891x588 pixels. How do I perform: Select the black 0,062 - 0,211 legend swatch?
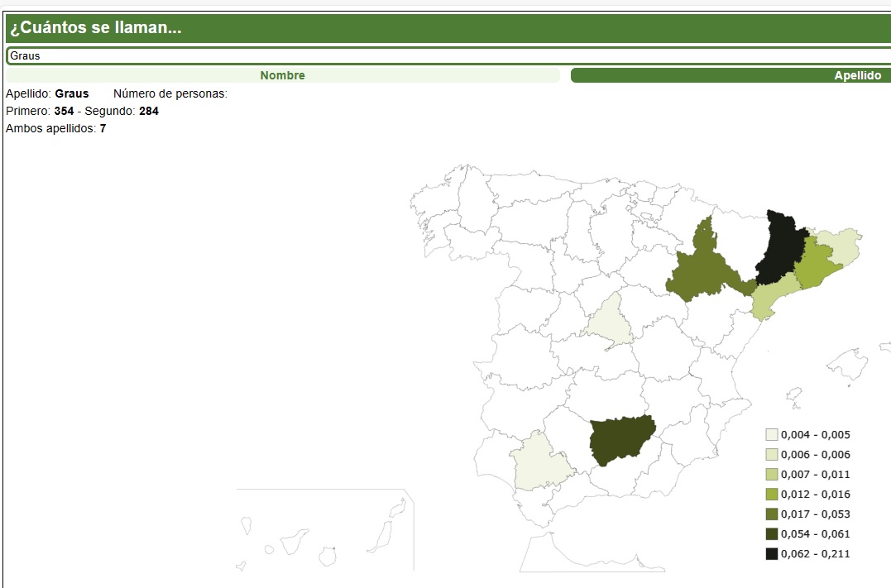771,554
